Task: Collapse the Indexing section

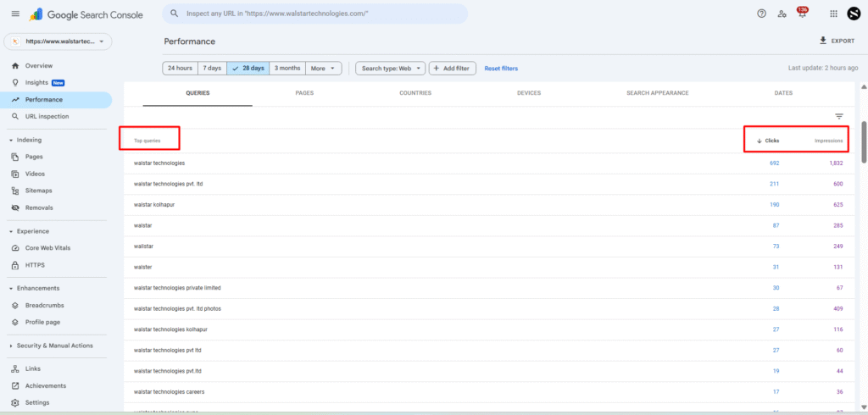Action: (x=11, y=140)
